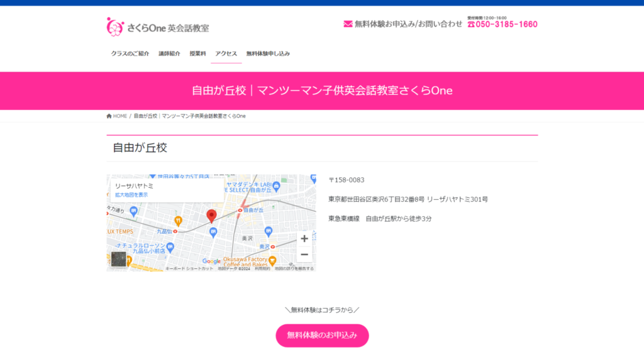Click the red location pin on map
This screenshot has height=362, width=644.
pyautogui.click(x=211, y=216)
